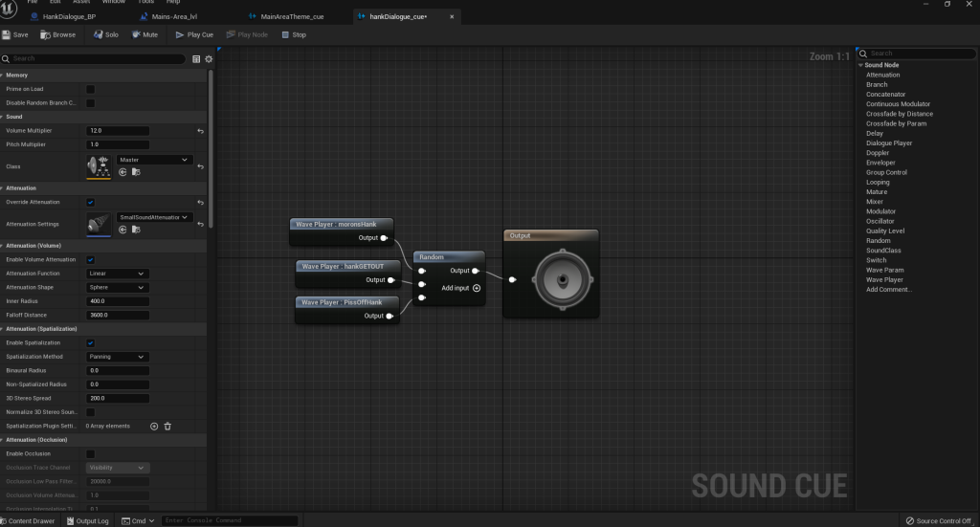Screen dimensions: 980x527
Task: Browse to Sound Class asset in Content Browser
Action: [x=136, y=172]
